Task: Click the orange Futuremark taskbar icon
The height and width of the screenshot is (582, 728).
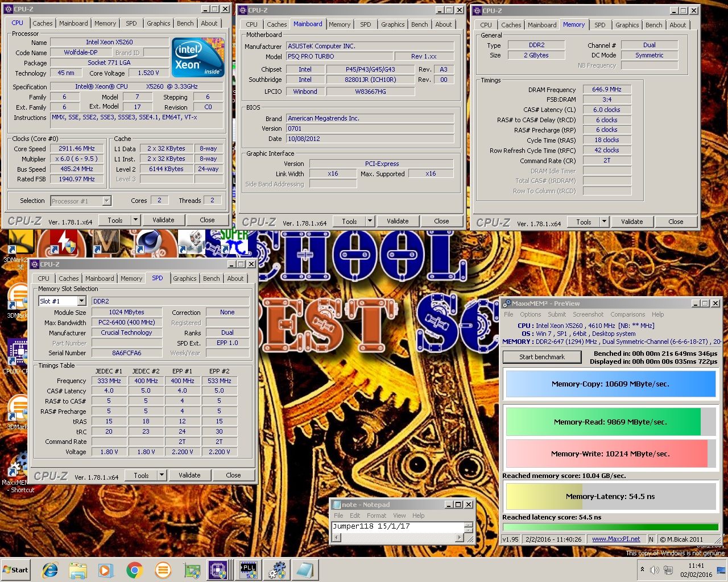Action: tap(163, 569)
